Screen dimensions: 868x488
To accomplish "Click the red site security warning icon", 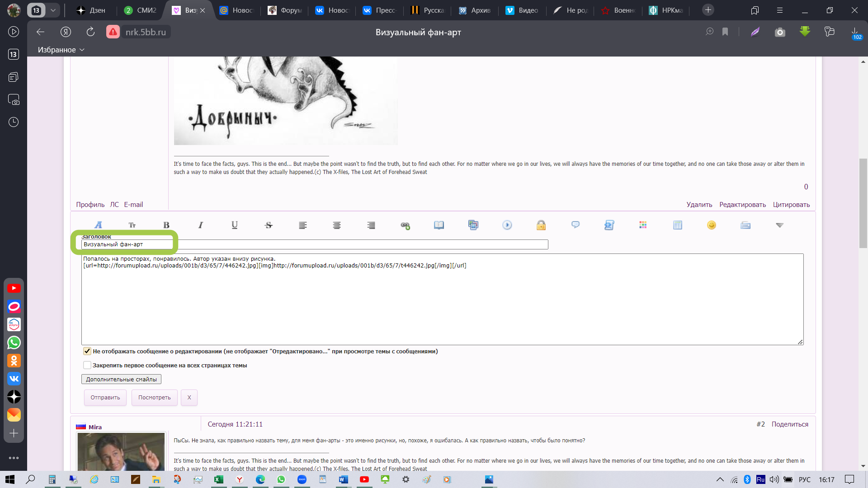I will 113,32.
